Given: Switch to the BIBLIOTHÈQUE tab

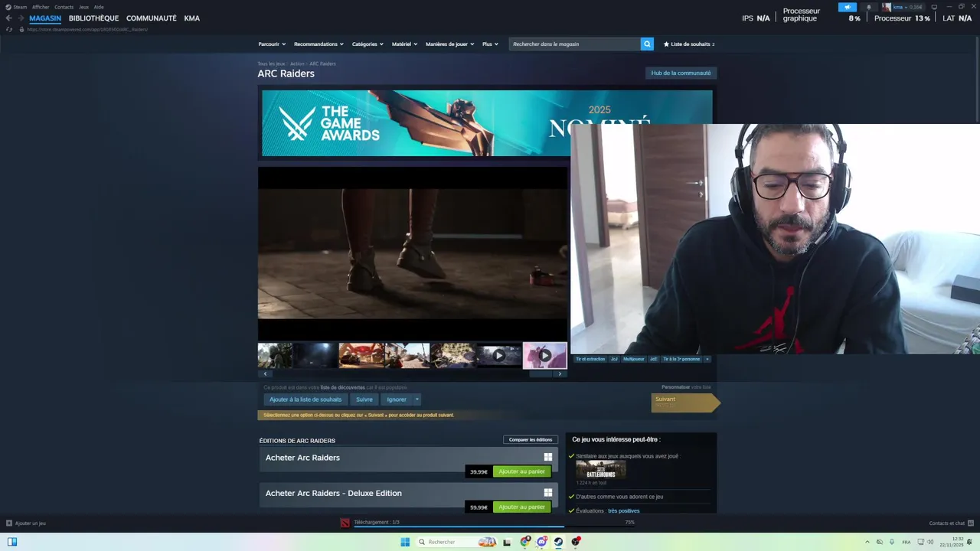Looking at the screenshot, I should click(x=93, y=18).
